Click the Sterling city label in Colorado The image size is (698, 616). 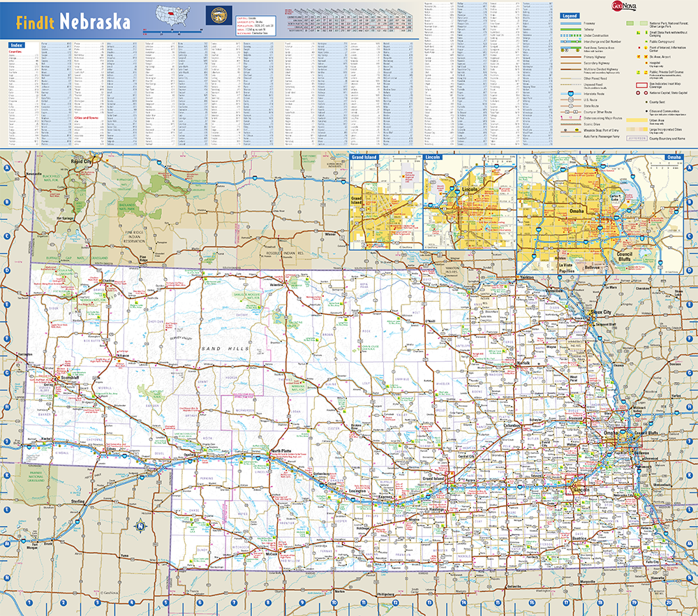tap(78, 501)
